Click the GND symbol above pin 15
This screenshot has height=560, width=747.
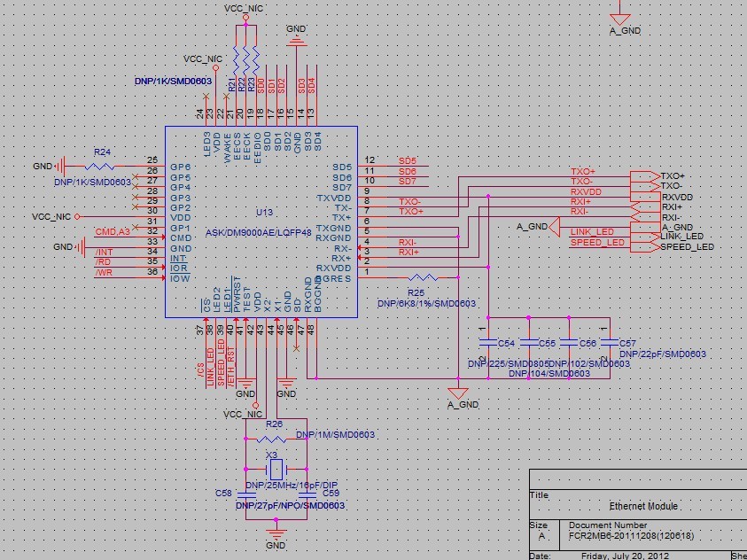click(x=296, y=41)
